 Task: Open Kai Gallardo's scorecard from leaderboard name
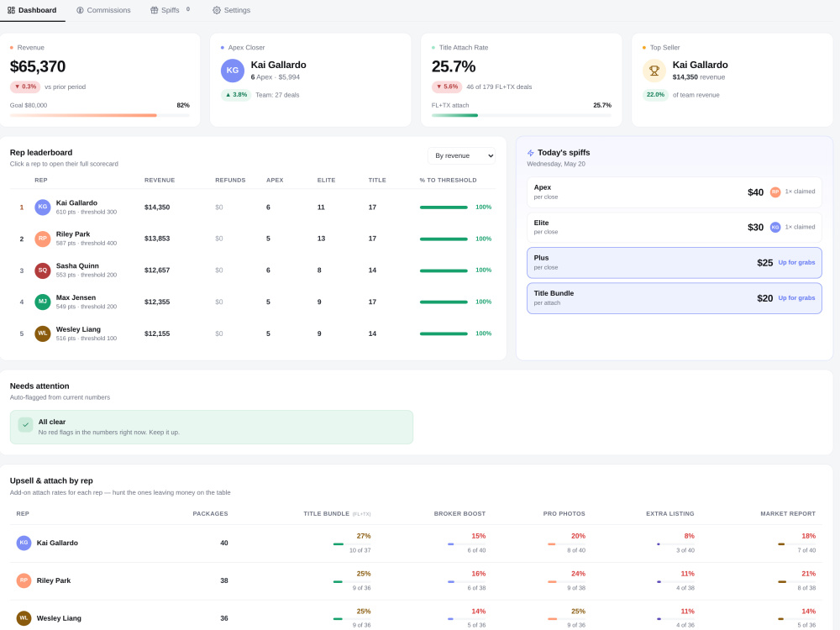click(76, 203)
